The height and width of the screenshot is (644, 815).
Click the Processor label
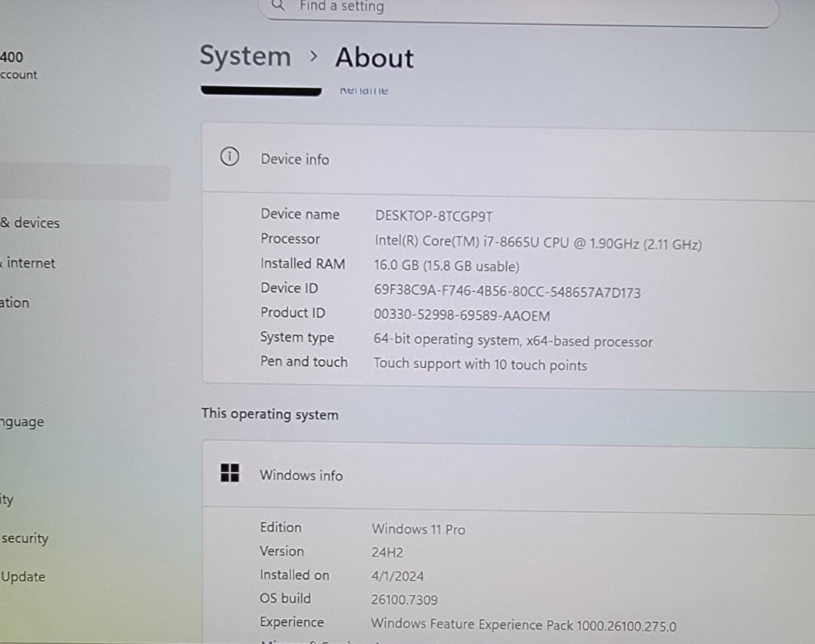[290, 239]
